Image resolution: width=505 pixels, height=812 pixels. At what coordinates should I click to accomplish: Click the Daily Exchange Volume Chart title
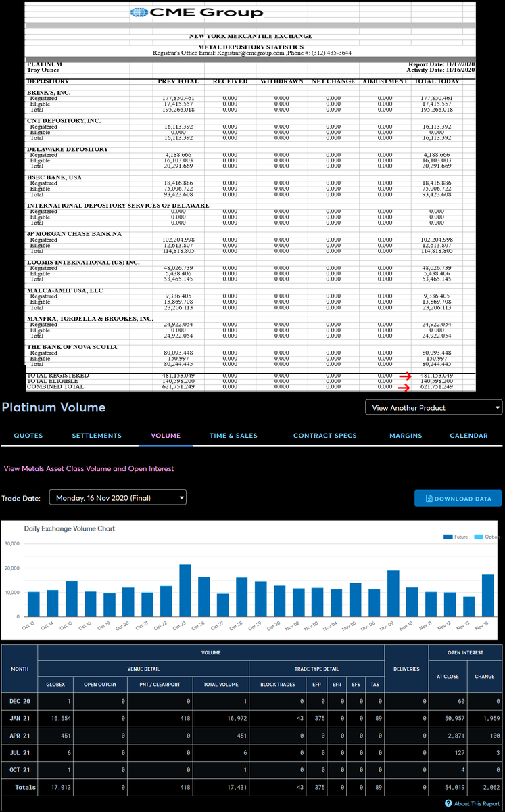pyautogui.click(x=70, y=528)
